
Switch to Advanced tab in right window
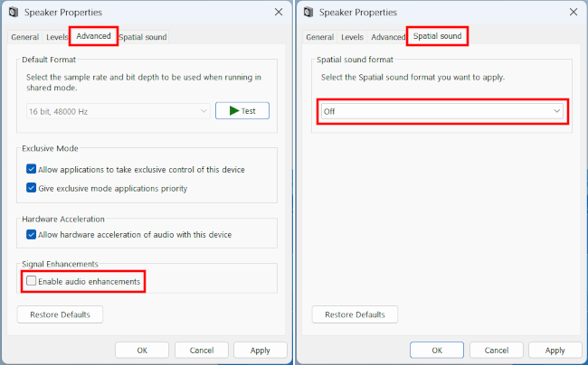point(388,37)
